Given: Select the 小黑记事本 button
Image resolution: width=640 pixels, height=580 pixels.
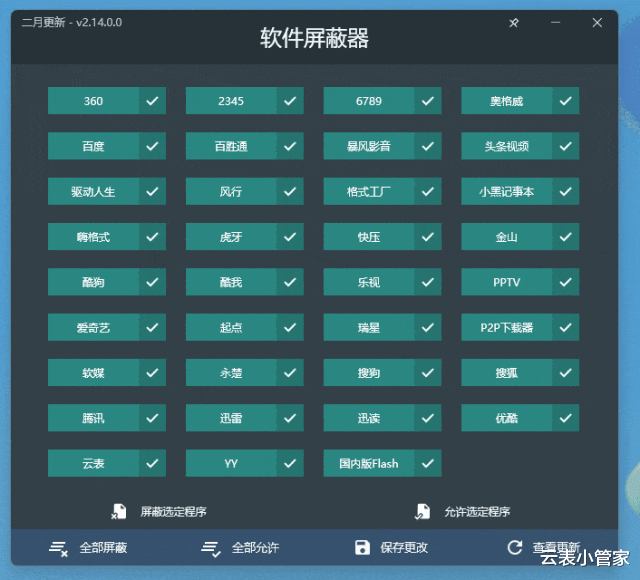Looking at the screenshot, I should 507,191.
